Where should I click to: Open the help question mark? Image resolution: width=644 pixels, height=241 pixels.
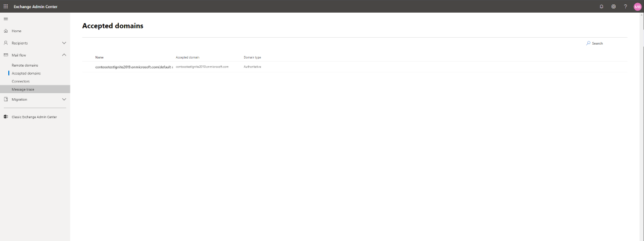pyautogui.click(x=626, y=6)
